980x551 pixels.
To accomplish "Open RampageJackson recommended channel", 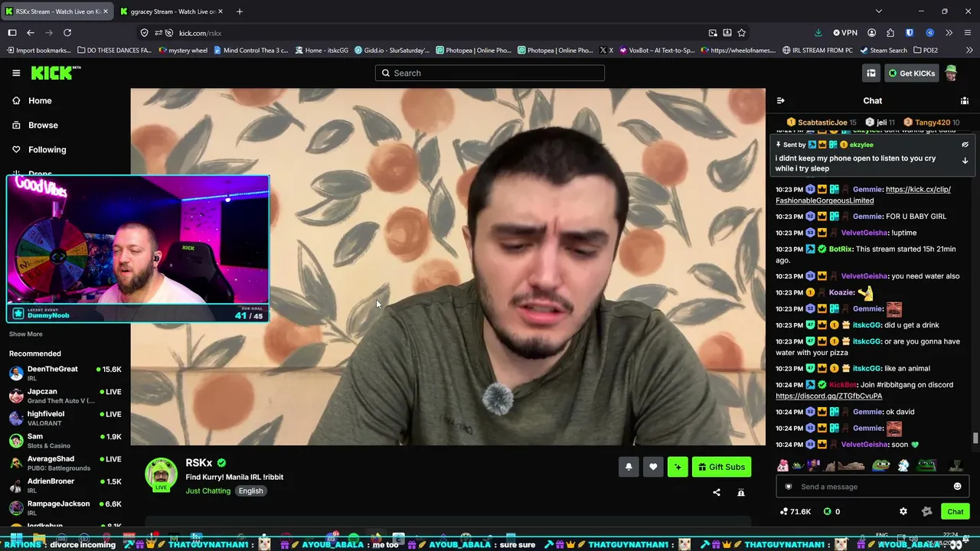I will coord(65,508).
